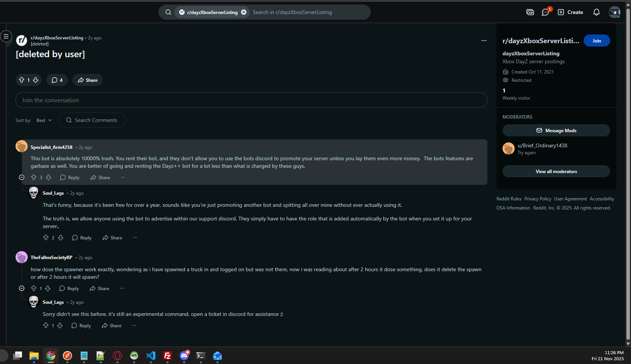
Task: Click the r/dayzXboxServerListing post header link
Action: [x=57, y=37]
